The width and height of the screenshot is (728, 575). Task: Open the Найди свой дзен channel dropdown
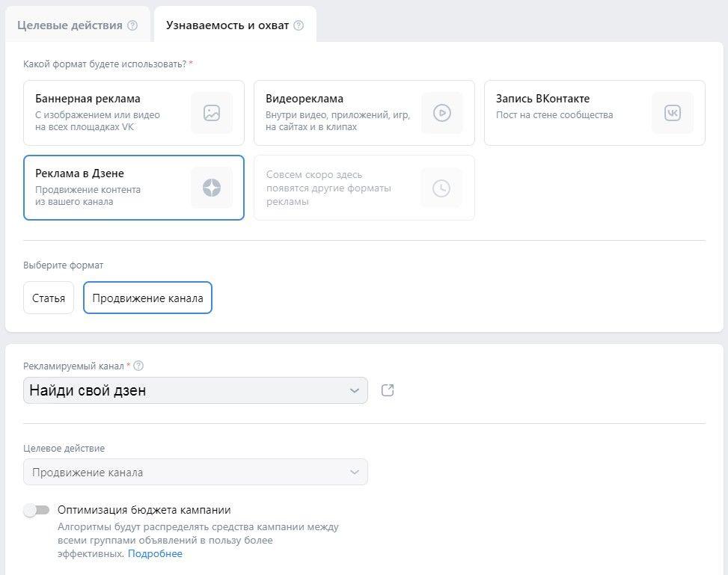(x=195, y=390)
